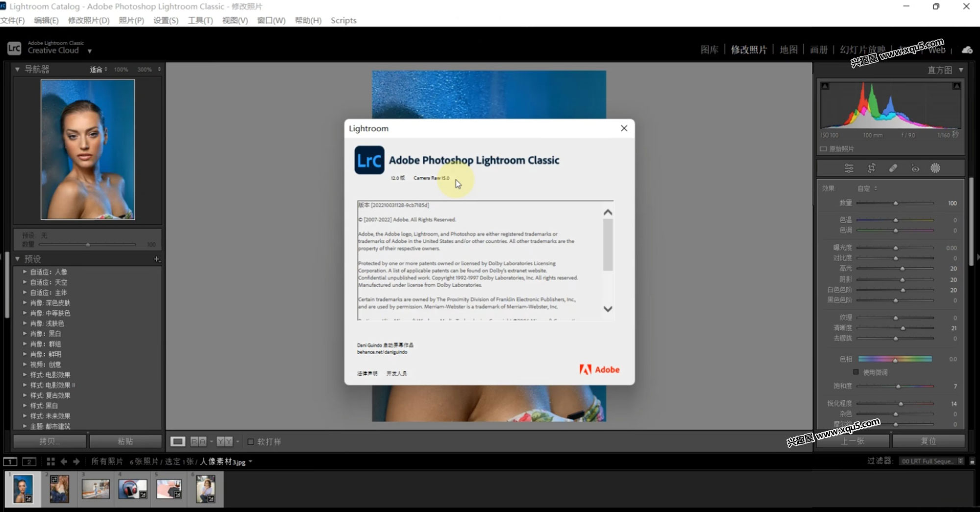Open the filter preset dropdown 00 LRT Full Seque
Image resolution: width=980 pixels, height=512 pixels.
tap(932, 461)
